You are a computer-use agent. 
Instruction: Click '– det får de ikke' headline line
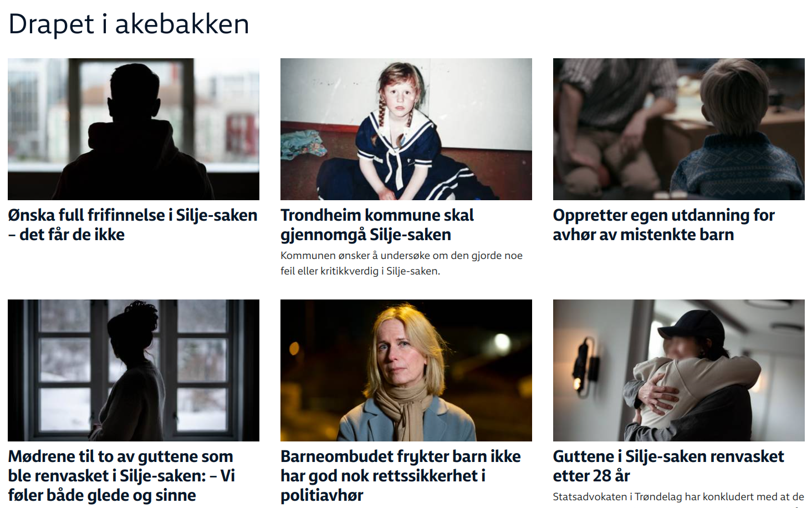click(67, 235)
